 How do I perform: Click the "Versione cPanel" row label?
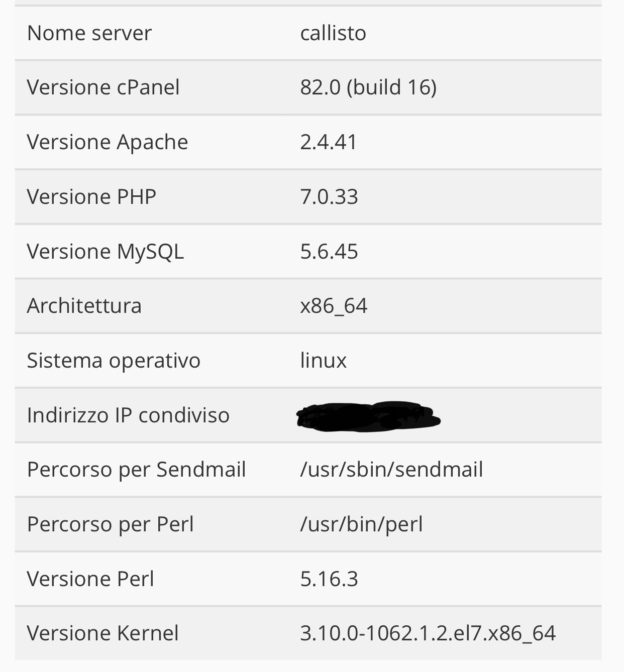[103, 87]
